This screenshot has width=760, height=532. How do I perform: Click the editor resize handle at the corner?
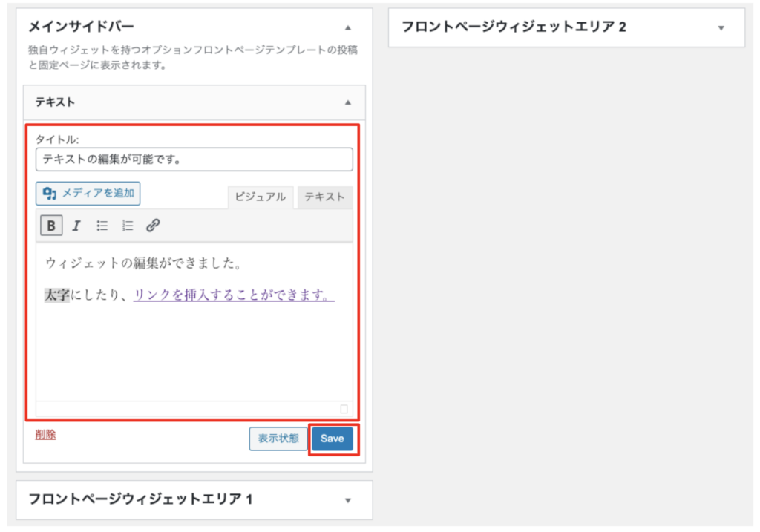(x=344, y=409)
